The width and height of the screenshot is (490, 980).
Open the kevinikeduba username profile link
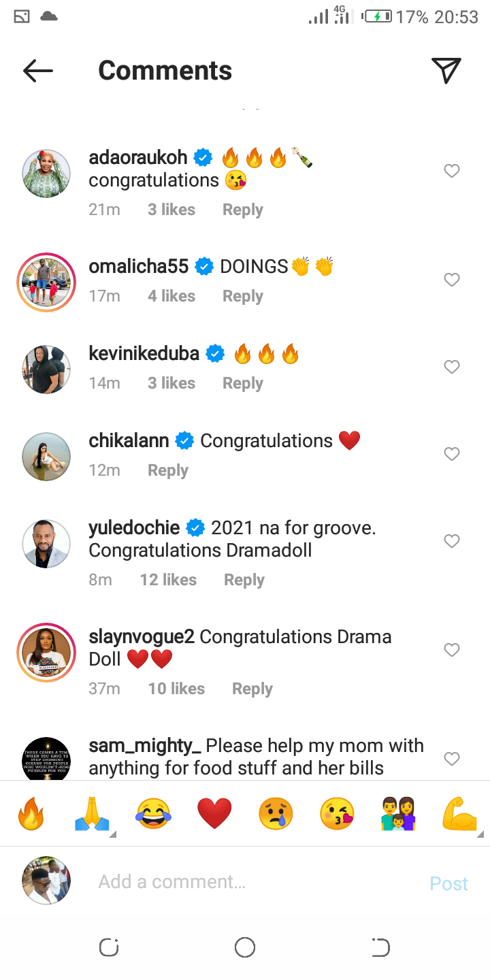(x=144, y=354)
